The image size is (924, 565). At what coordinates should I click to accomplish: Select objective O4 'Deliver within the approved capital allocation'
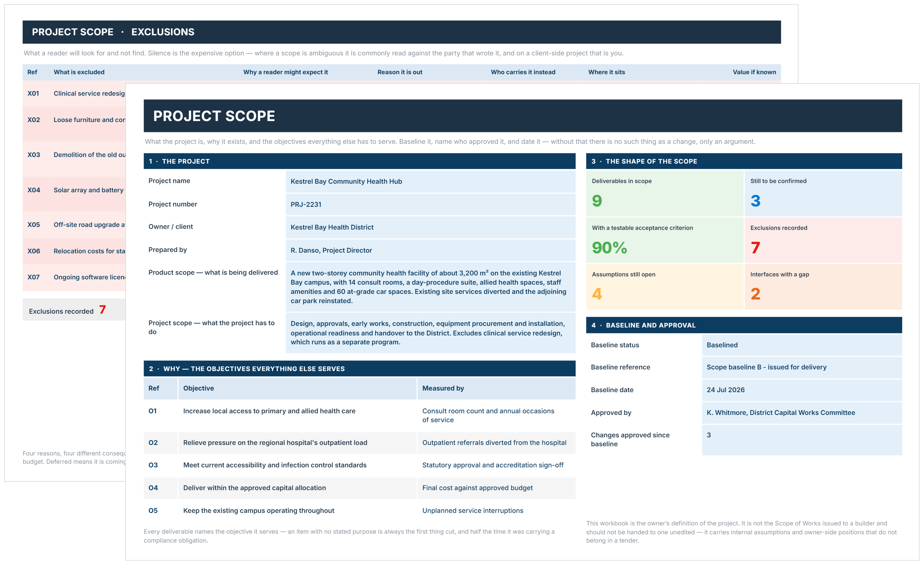click(x=255, y=488)
